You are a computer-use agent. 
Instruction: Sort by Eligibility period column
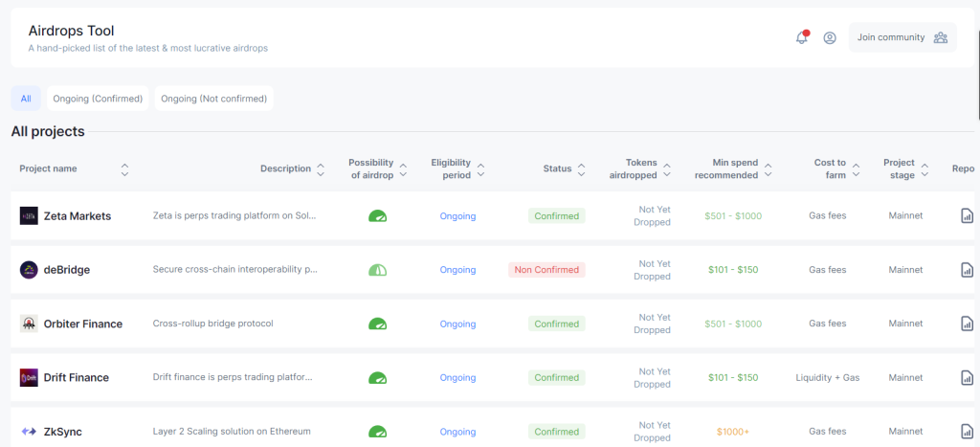[x=480, y=169]
